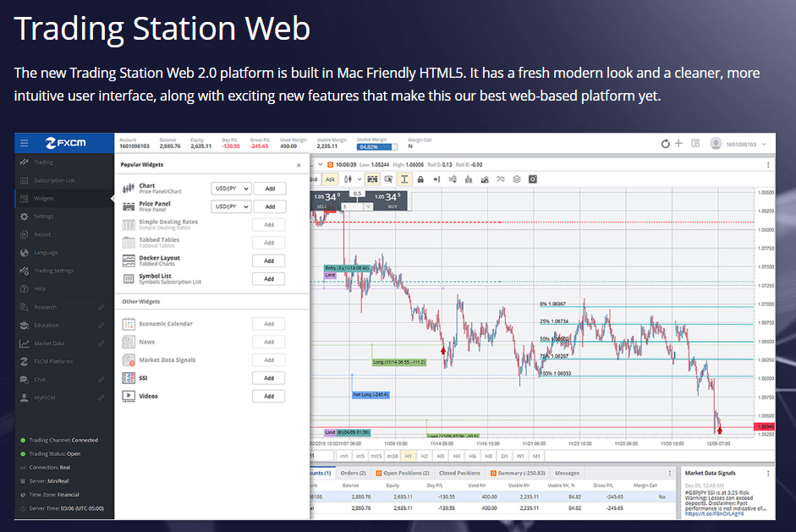Image resolution: width=796 pixels, height=532 pixels.
Task: Toggle the lock icon in chart toolbar
Action: [x=420, y=179]
